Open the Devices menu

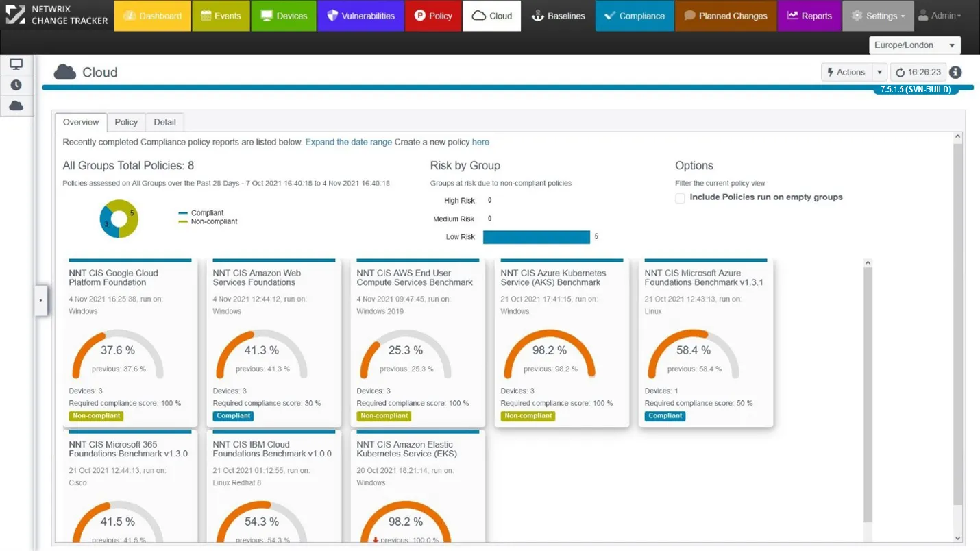click(283, 16)
